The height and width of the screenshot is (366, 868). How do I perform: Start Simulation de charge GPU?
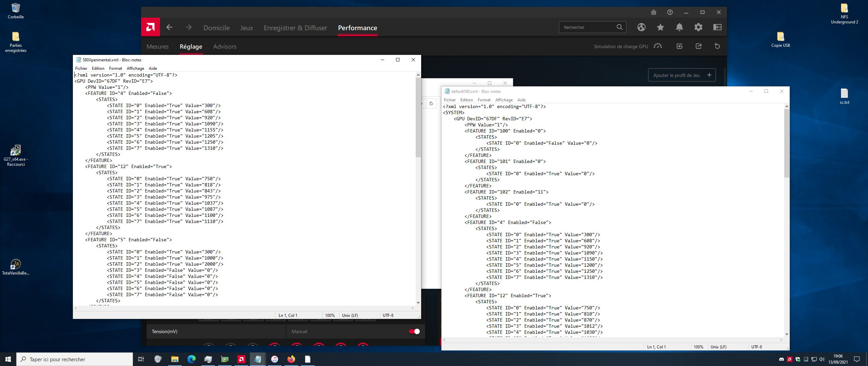tap(658, 46)
